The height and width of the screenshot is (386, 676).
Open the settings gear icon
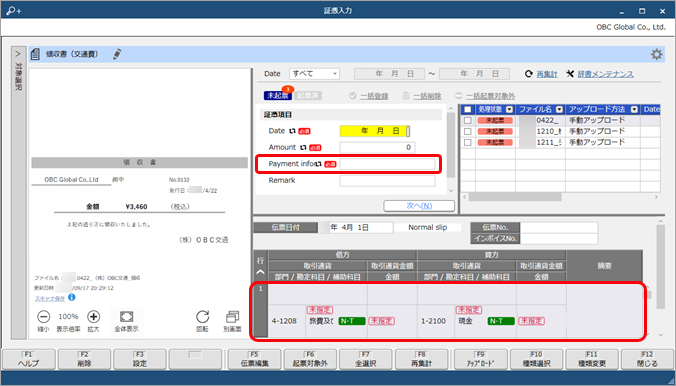(656, 54)
